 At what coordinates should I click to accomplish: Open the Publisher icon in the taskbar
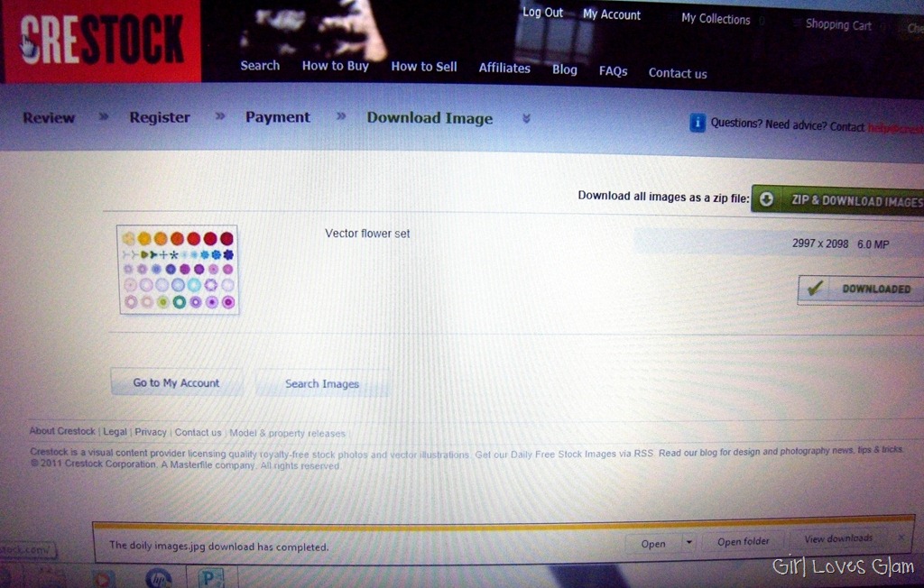point(209,578)
